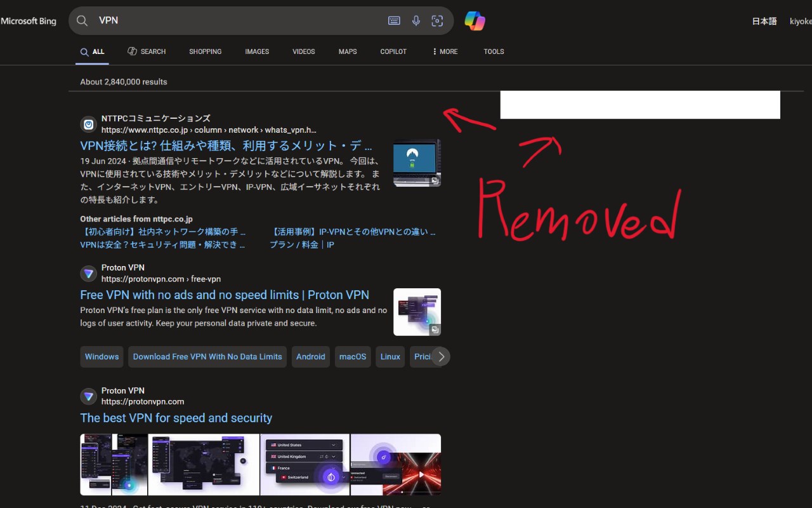The height and width of the screenshot is (508, 812).
Task: Click the Android chip
Action: pos(311,356)
